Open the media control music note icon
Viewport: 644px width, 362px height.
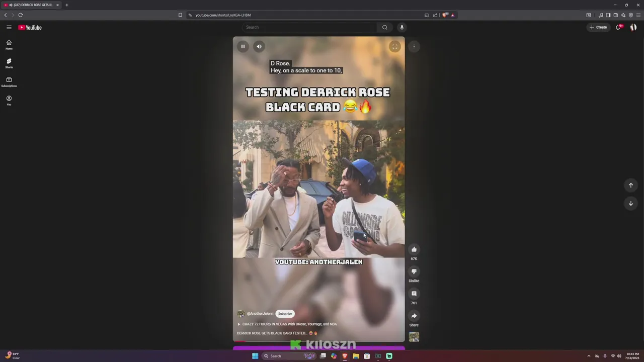[x=600, y=15]
